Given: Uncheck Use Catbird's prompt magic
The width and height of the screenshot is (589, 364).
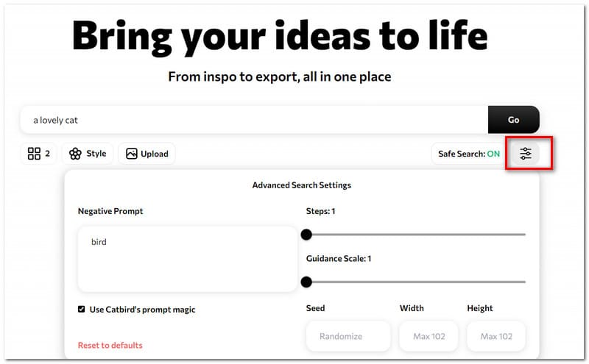Looking at the screenshot, I should coord(82,310).
